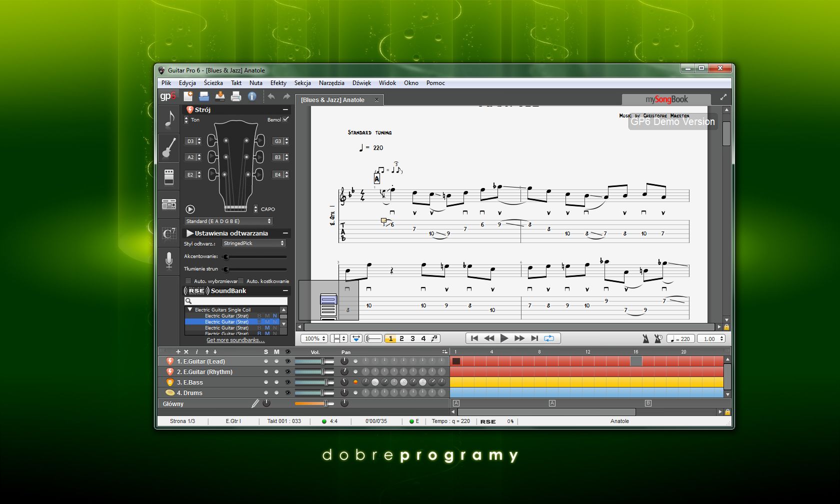Open score information with the blue info icon

coord(252,96)
